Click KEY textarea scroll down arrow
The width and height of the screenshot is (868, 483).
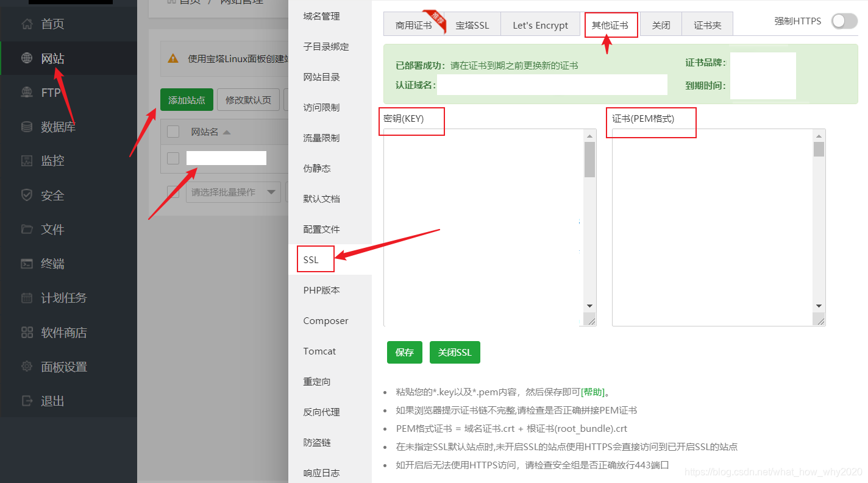click(589, 306)
